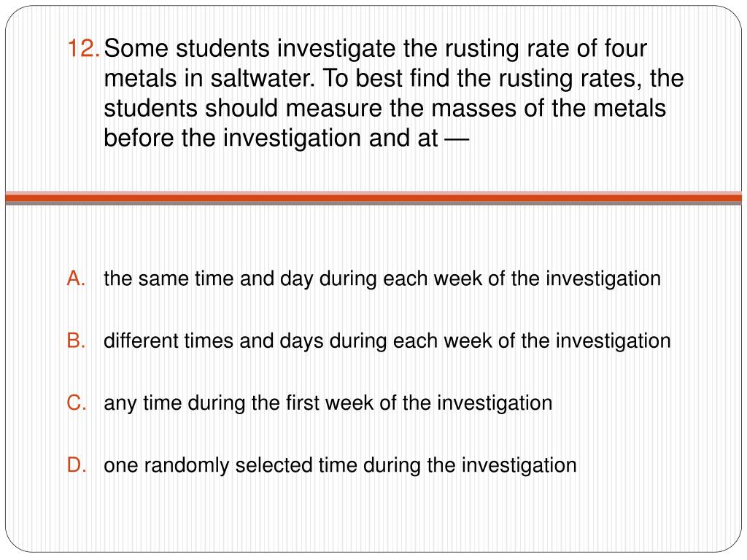Click the orange letter C answer marker

pos(77,402)
